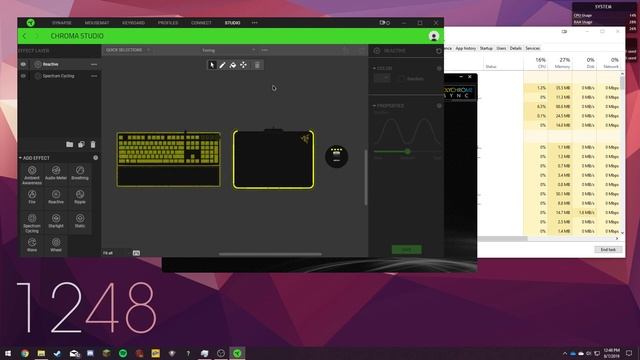
Task: Click the duplicate layer icon
Action: pyautogui.click(x=81, y=144)
